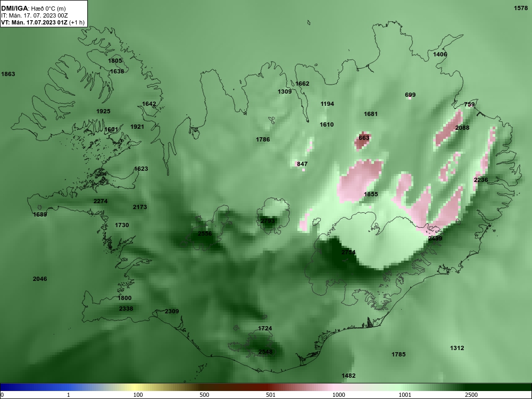The height and width of the screenshot is (399, 532).
Task: Click the 1786 data label
Action: tap(263, 139)
